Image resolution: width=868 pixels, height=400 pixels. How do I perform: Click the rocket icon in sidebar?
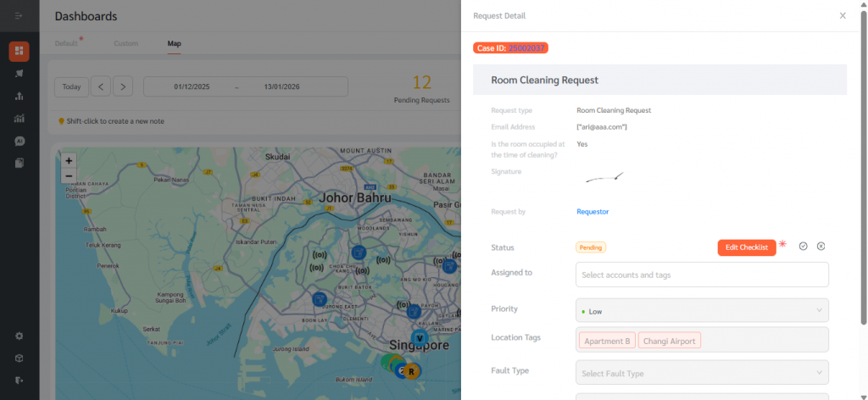[x=19, y=74]
